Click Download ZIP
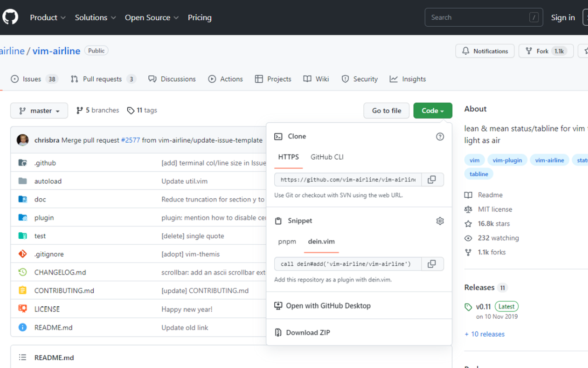Screen dimensions: 588x368 point(302,333)
